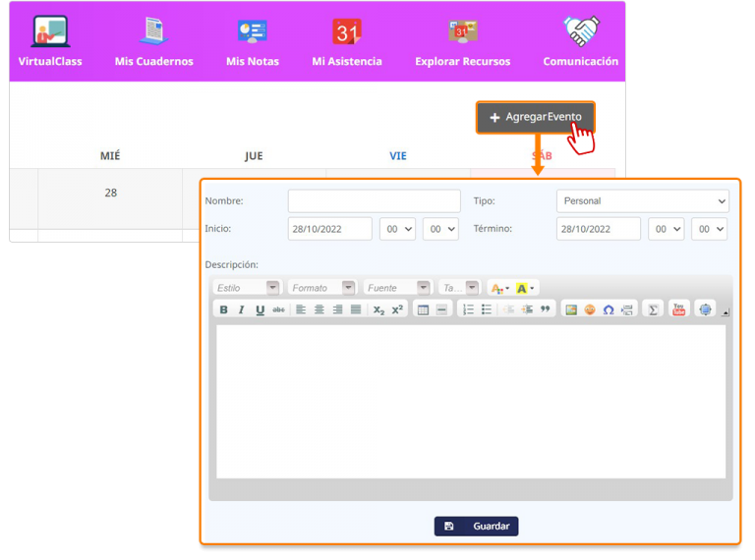Viewport: 755px width, 560px height.
Task: Click the JUE column header
Action: coord(254,156)
